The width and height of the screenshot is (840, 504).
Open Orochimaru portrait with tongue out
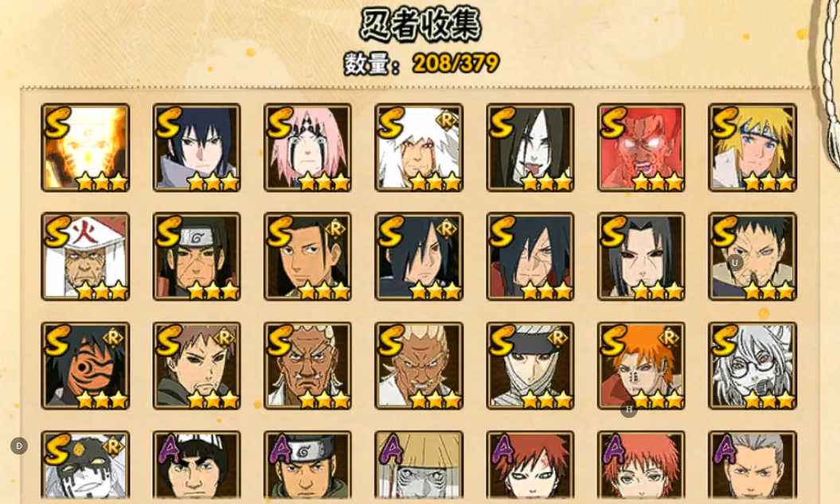(x=529, y=148)
